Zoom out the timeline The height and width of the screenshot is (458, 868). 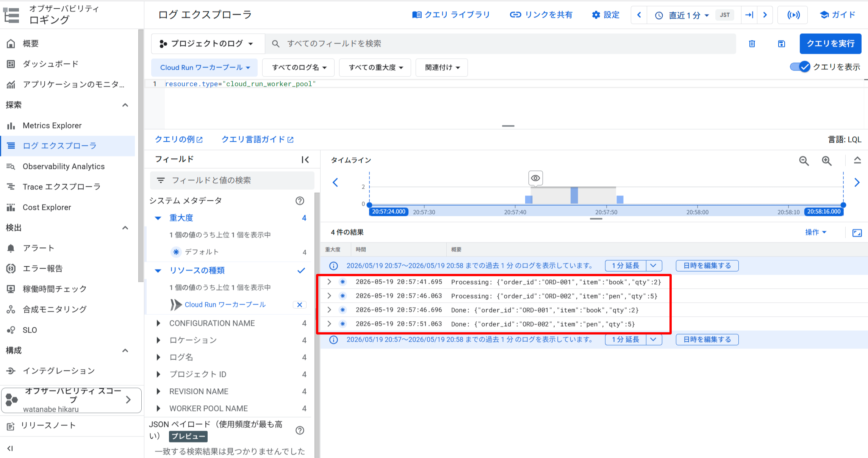click(x=804, y=161)
